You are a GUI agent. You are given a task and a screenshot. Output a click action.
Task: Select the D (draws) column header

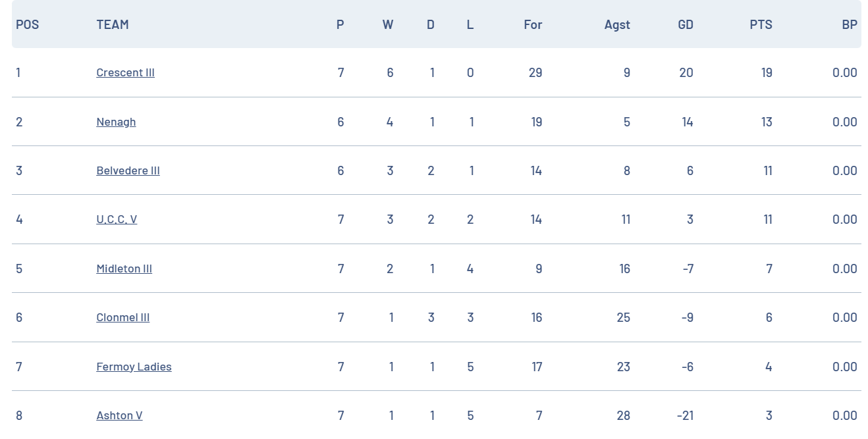point(431,24)
